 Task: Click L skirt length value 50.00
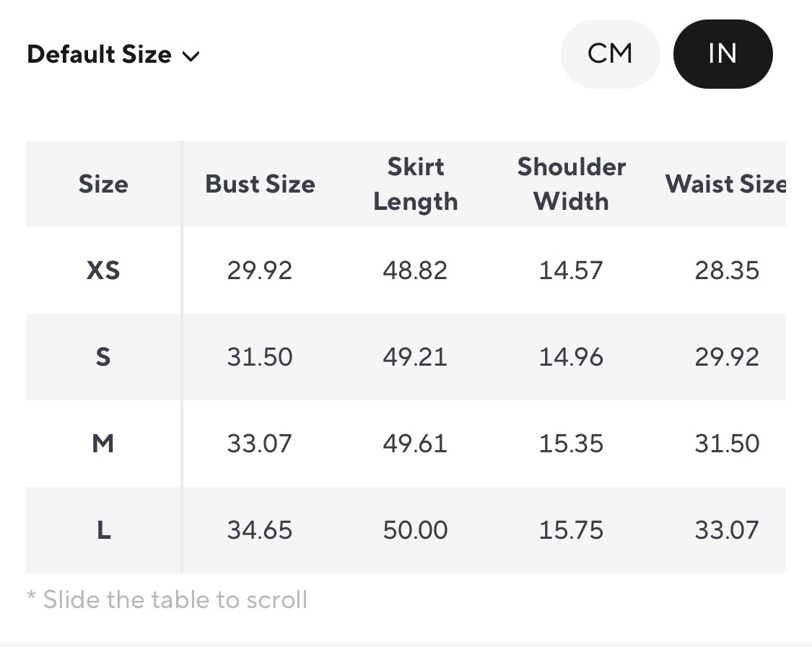[415, 530]
